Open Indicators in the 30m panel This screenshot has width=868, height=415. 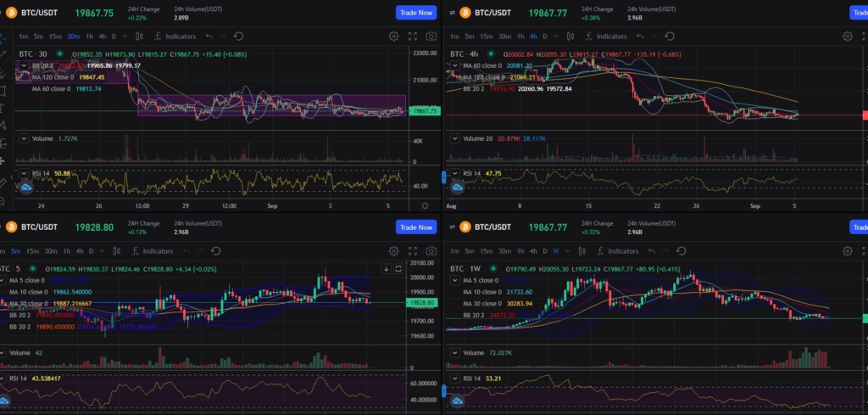pos(175,36)
